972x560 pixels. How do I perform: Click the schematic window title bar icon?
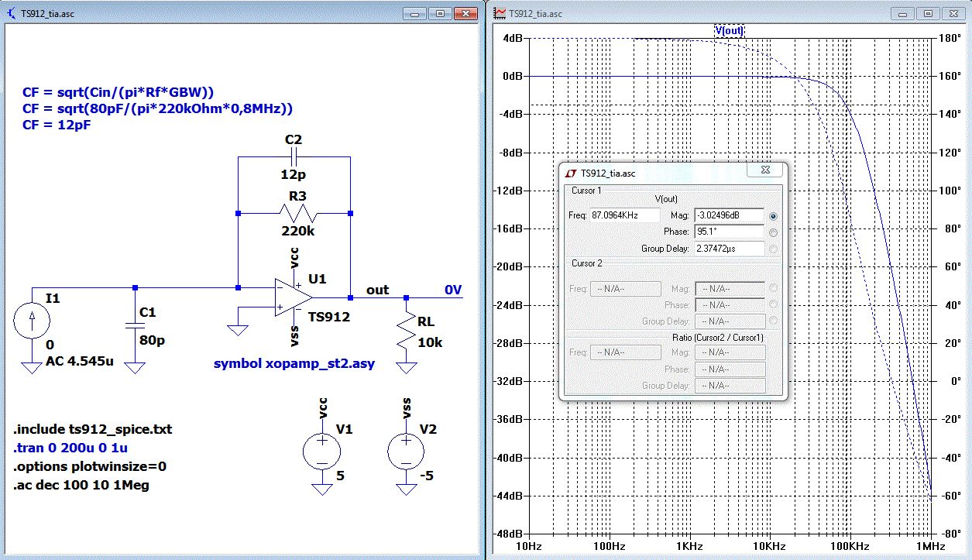[10, 14]
